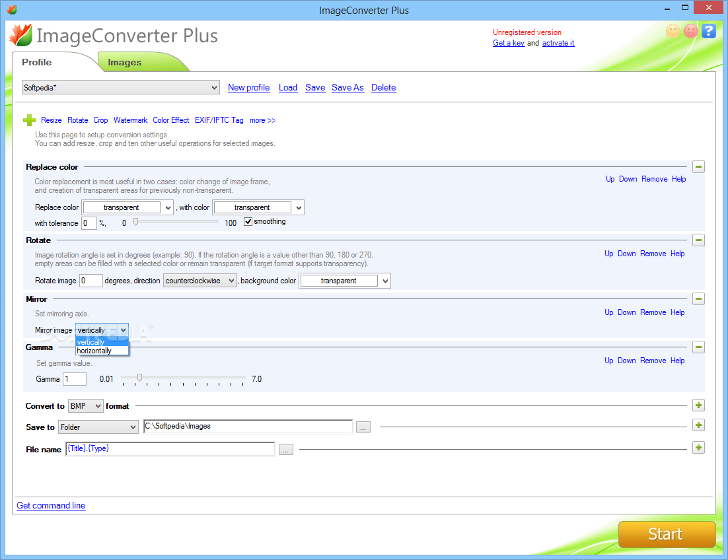Remove the Replace color section
Screen dimensions: 728x560
[x=654, y=179]
